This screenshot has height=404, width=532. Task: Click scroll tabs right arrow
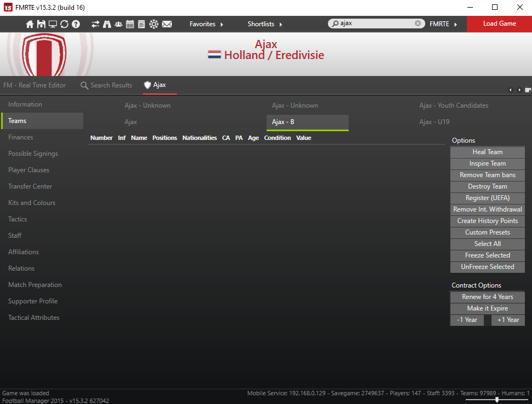[519, 90]
